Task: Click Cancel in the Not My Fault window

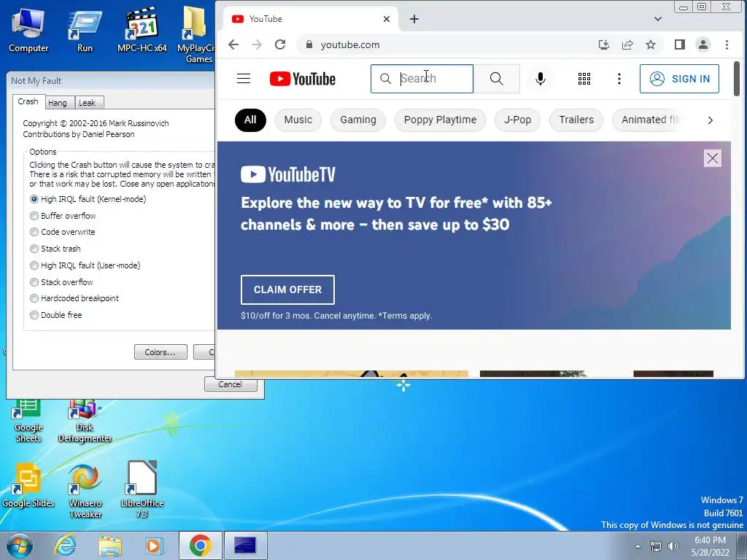Action: (231, 384)
